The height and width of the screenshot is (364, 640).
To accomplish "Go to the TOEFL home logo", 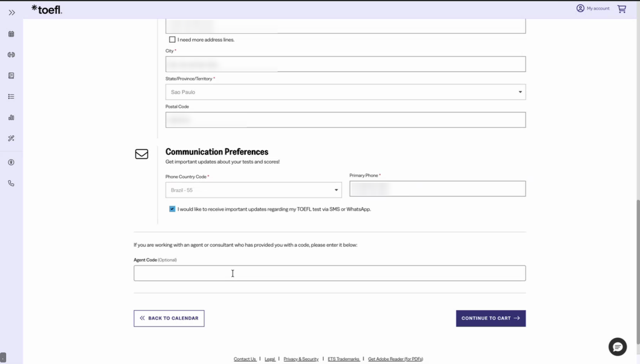I will [x=47, y=10].
